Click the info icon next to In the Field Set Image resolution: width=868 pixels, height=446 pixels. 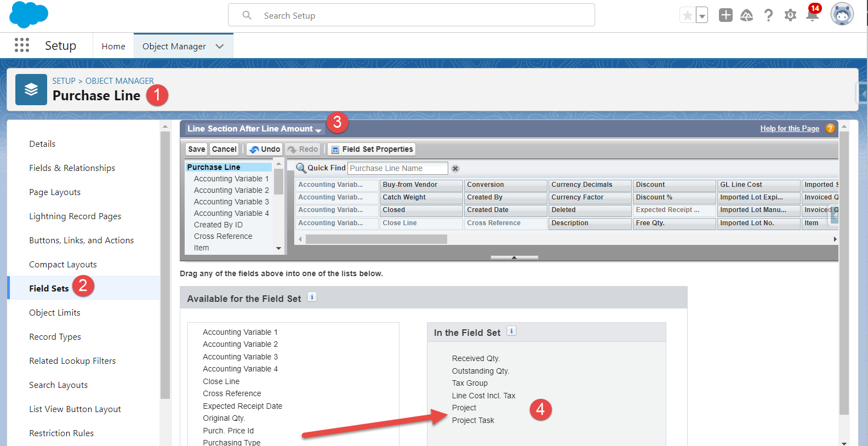[x=511, y=331]
